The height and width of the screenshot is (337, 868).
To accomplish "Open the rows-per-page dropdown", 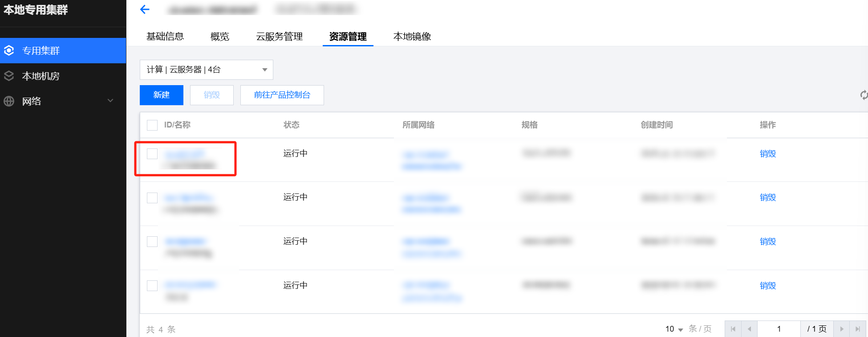I will tap(674, 329).
